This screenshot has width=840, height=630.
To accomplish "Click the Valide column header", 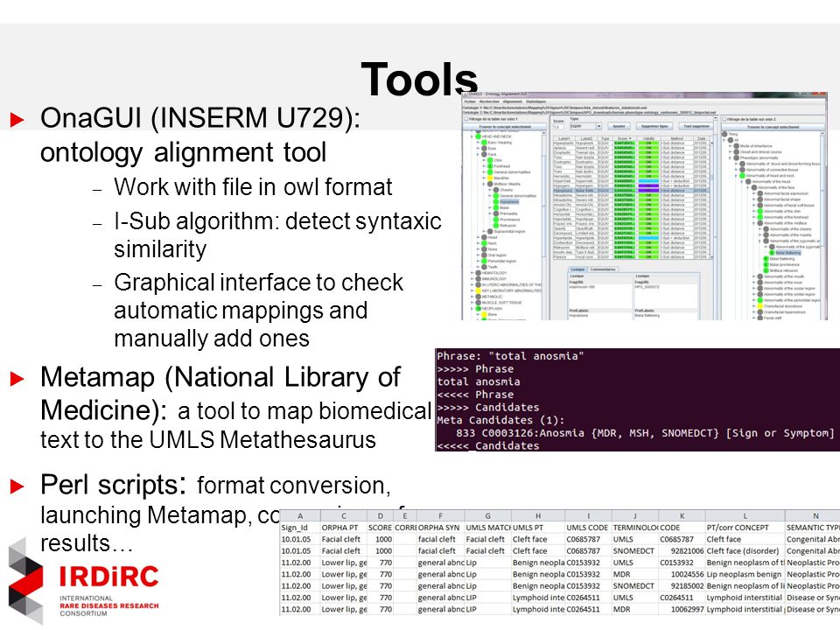I will [648, 138].
